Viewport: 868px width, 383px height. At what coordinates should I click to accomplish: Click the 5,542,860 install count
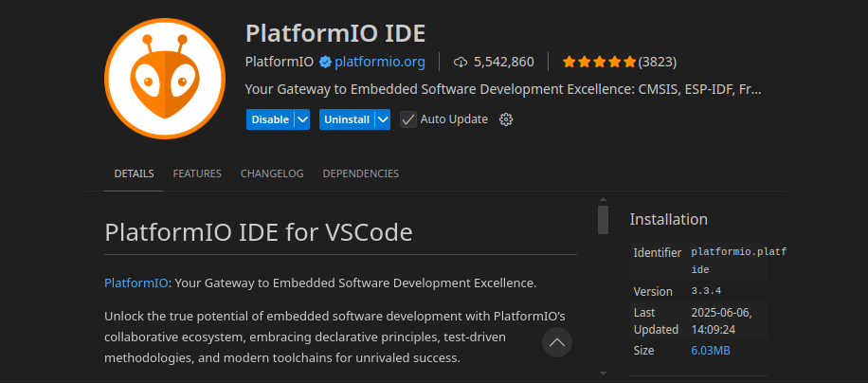click(x=504, y=62)
